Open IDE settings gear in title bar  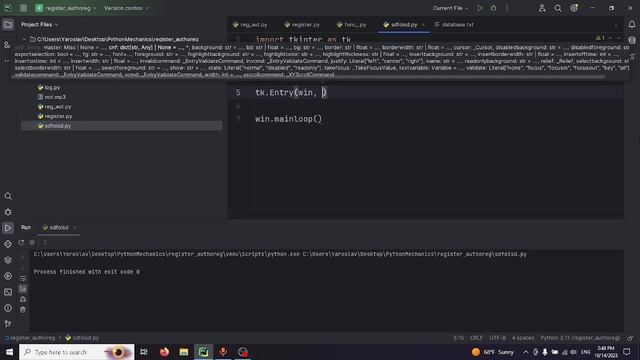point(574,8)
